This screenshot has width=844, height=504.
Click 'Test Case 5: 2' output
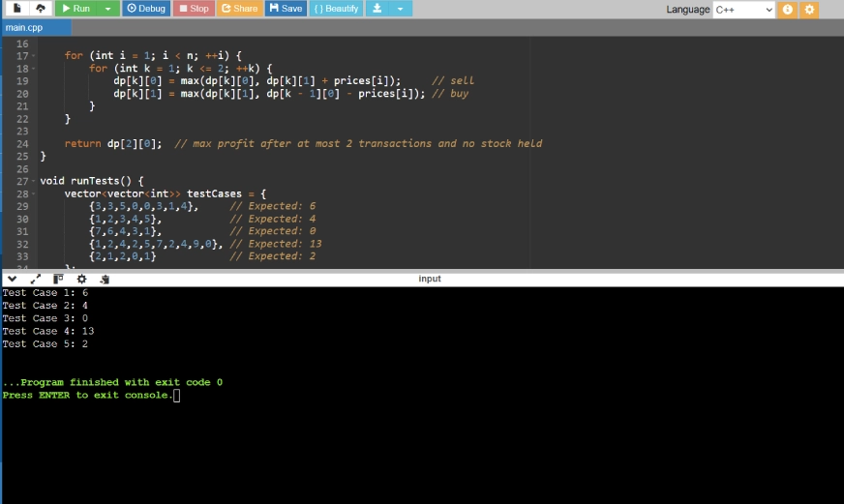click(45, 344)
